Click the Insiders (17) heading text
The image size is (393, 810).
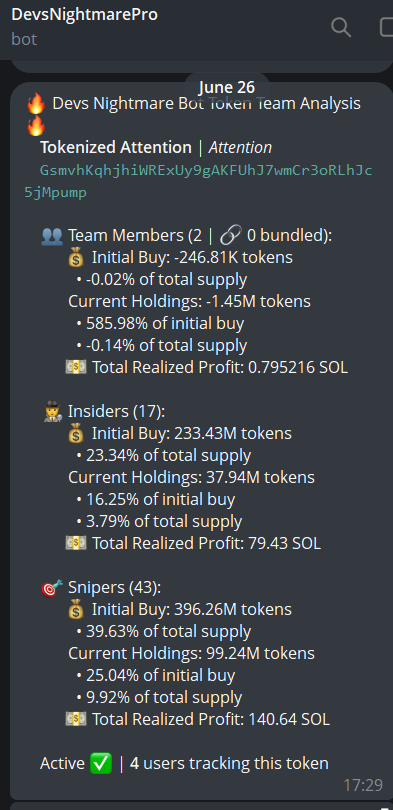point(116,411)
